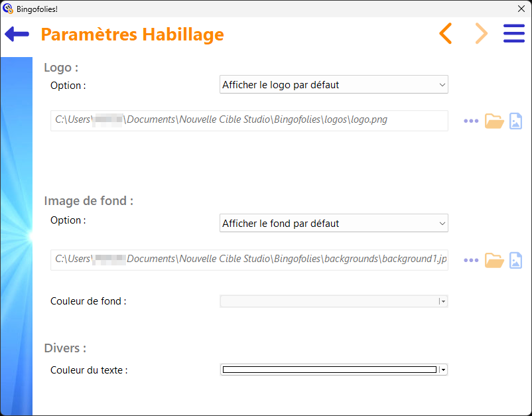Image resolution: width=532 pixels, height=416 pixels.
Task: Click the Paramètres Habillage title
Action: 132,35
